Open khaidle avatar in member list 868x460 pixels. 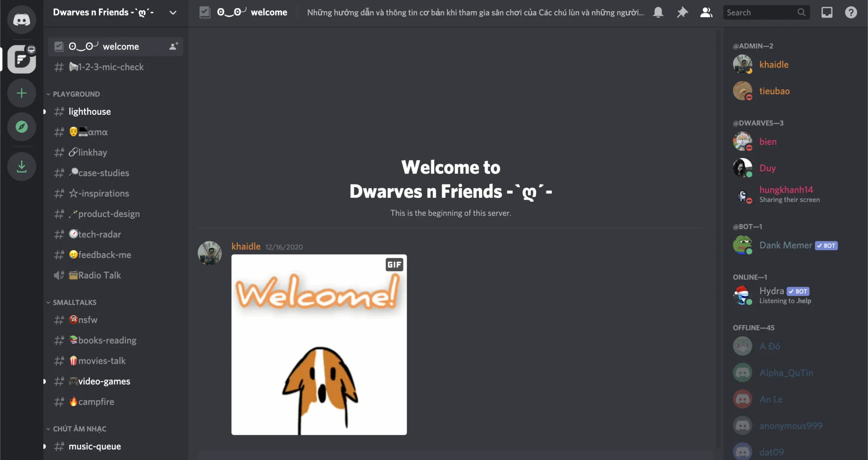point(743,64)
